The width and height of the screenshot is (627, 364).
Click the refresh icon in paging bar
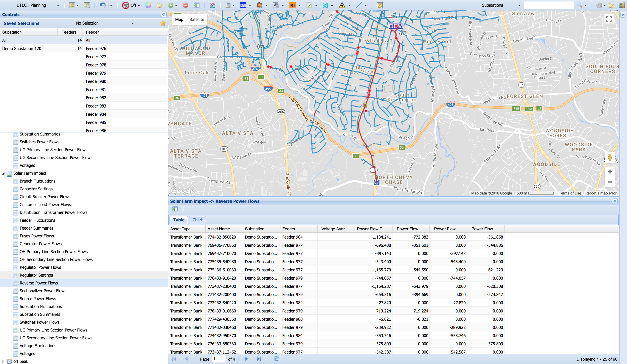[x=276, y=359]
